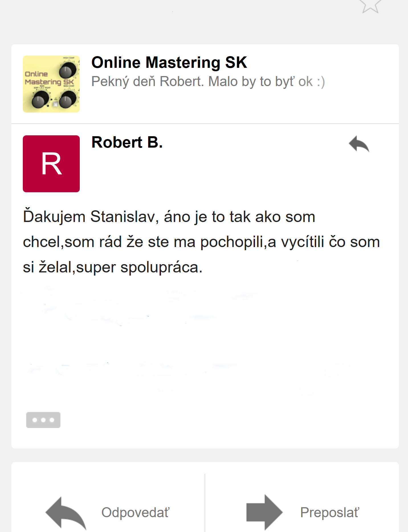The image size is (408, 532).
Task: Select the Robert B. sender name
Action: point(127,142)
